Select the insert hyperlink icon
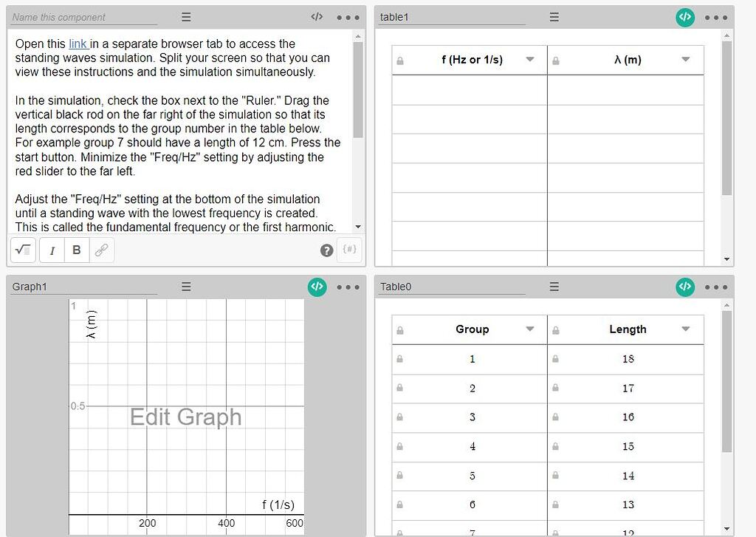Image resolution: width=756 pixels, height=537 pixels. 102,250
